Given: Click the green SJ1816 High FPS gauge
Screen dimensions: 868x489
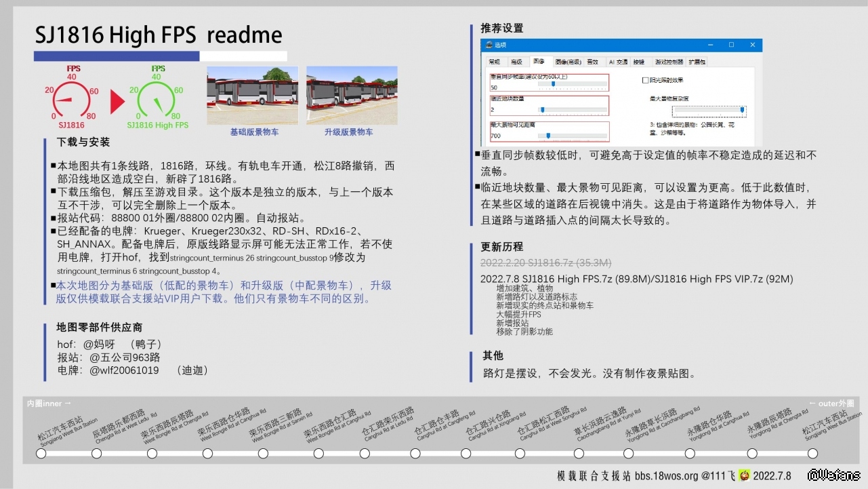Looking at the screenshot, I should click(x=157, y=100).
